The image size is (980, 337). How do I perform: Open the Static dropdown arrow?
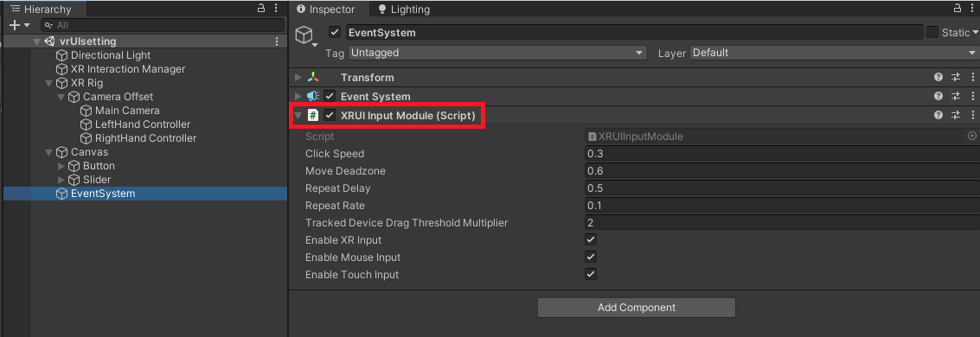click(x=975, y=33)
